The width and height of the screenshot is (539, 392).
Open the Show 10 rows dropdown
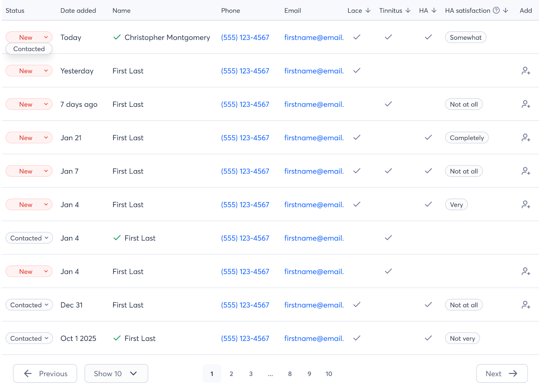click(x=116, y=373)
